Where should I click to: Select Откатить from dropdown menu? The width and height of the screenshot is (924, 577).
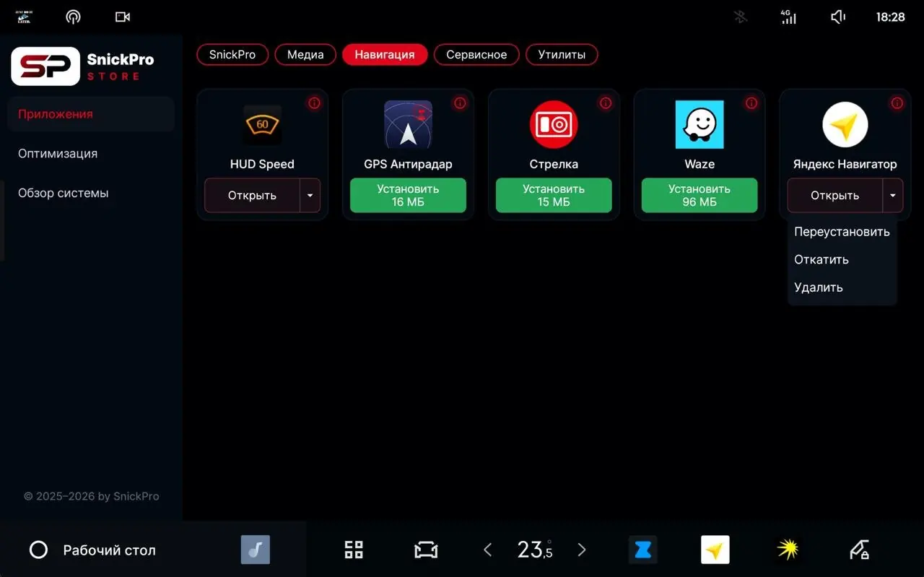pos(842,259)
